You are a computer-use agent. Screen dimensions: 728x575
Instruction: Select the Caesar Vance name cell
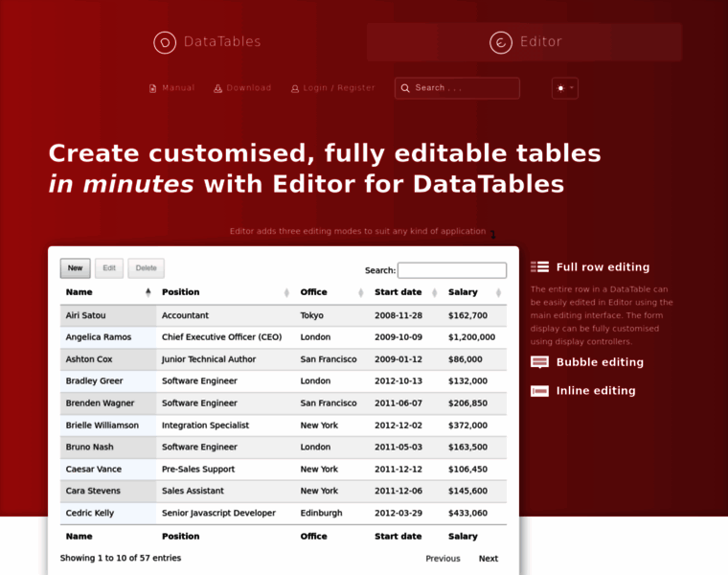click(x=108, y=470)
